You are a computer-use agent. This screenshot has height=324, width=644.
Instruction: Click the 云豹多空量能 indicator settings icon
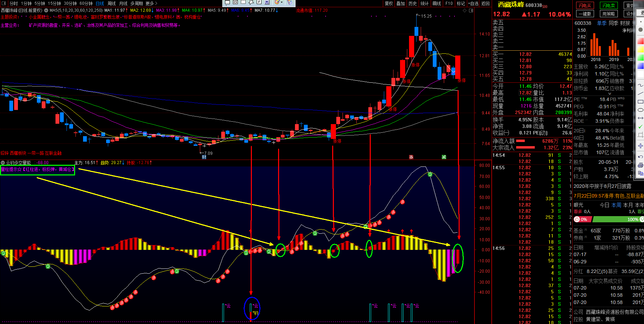pyautogui.click(x=3, y=163)
